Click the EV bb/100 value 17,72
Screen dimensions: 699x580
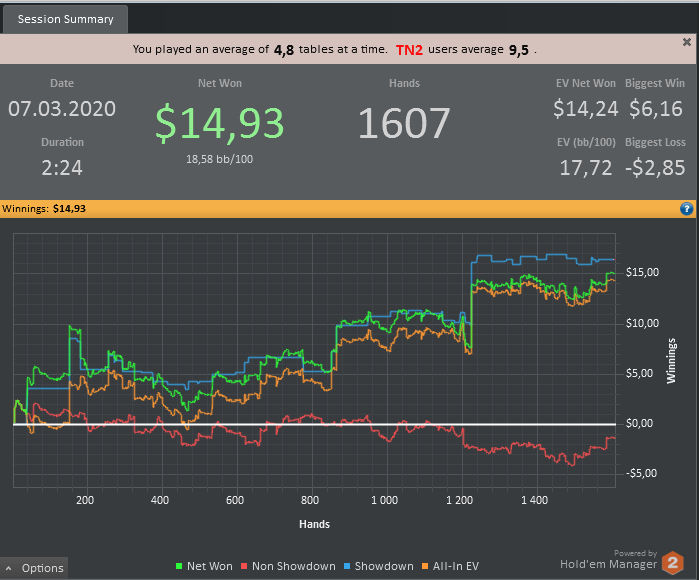[586, 168]
